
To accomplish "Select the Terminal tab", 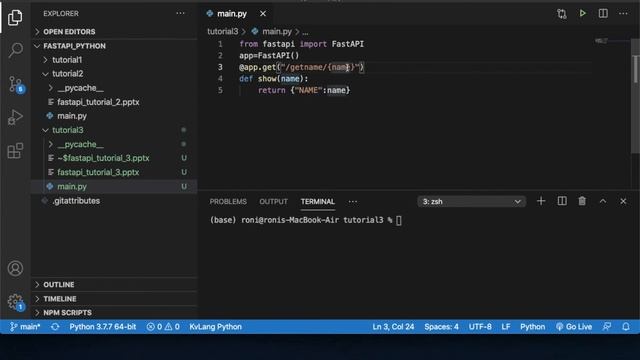I will coord(318,202).
